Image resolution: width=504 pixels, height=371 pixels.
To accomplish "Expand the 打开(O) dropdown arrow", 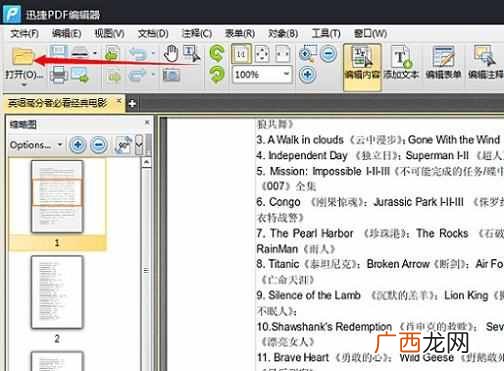I will (x=24, y=85).
